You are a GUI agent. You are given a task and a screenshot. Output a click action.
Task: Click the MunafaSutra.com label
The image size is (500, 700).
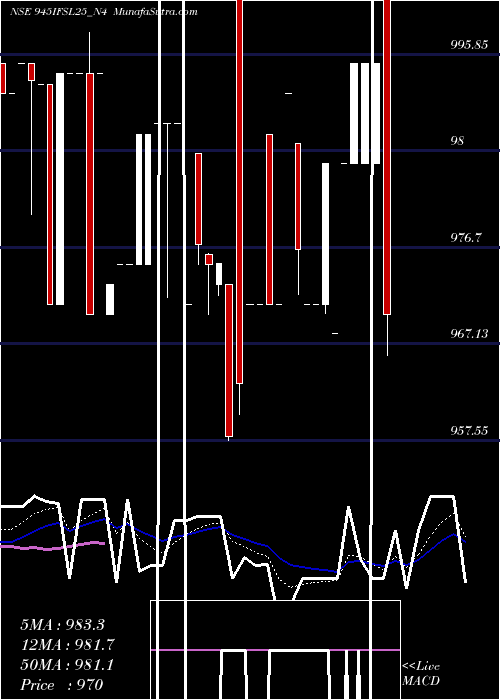(155, 12)
